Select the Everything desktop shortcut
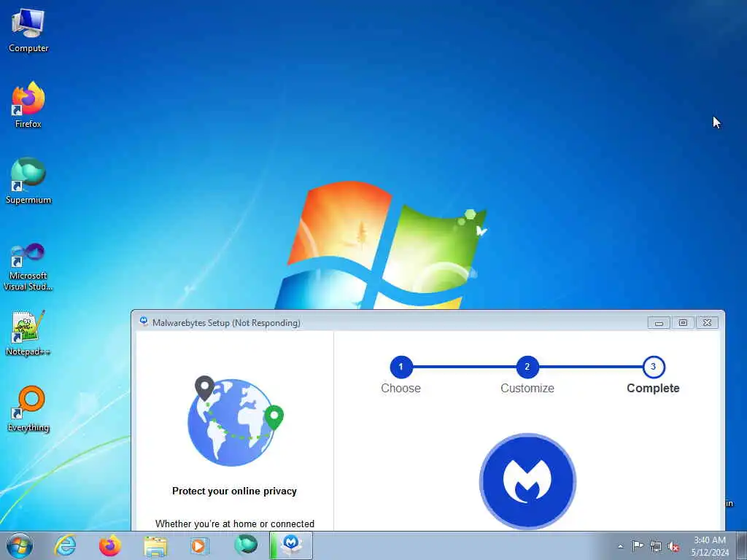The image size is (747, 560). [28, 408]
